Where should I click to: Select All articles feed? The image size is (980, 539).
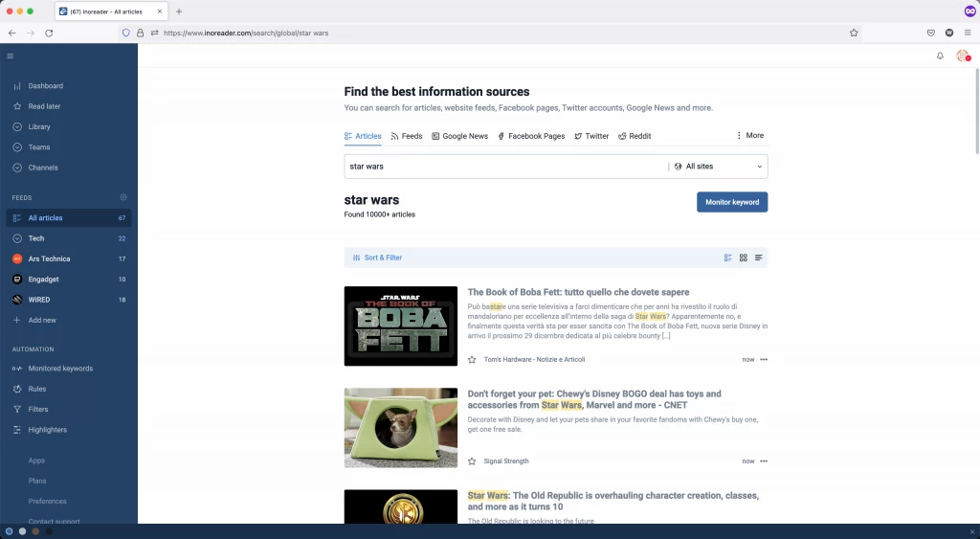click(x=69, y=218)
